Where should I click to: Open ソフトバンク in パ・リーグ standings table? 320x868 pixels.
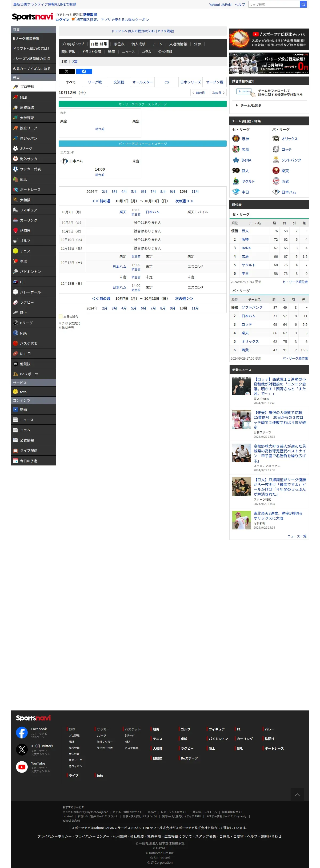(x=252, y=307)
